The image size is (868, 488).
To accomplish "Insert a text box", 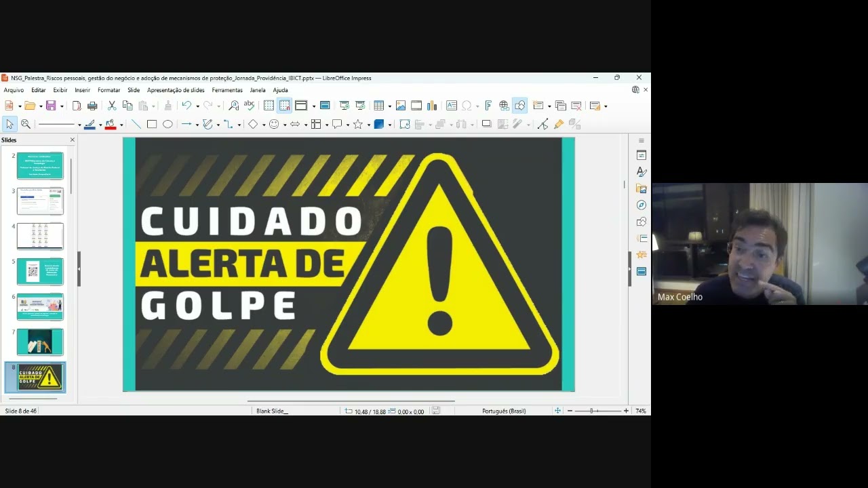I will (452, 106).
